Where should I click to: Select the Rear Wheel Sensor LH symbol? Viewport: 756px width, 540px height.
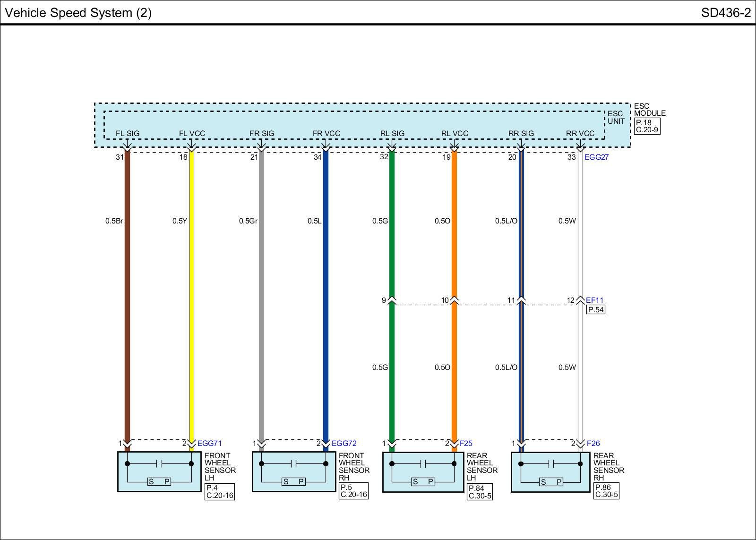pos(423,471)
